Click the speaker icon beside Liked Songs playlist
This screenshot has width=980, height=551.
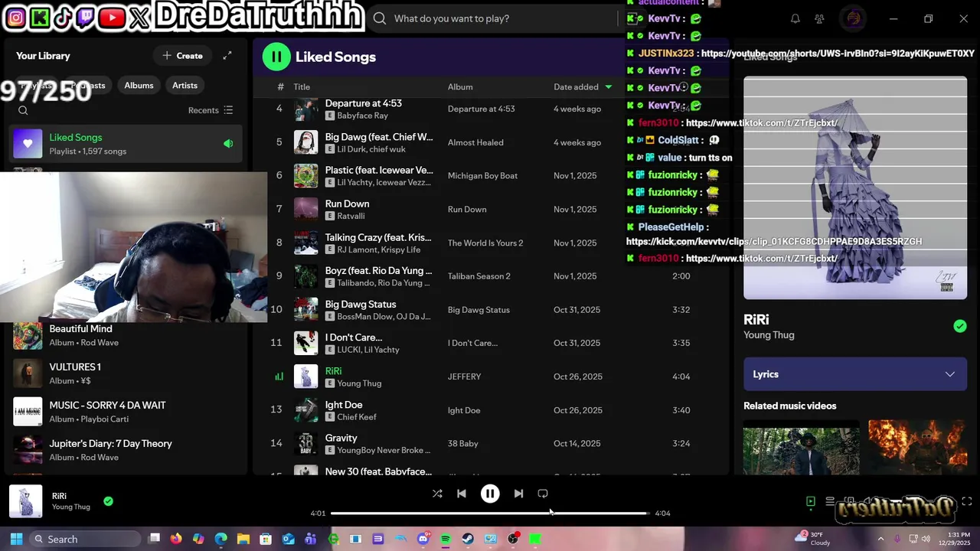tap(228, 144)
